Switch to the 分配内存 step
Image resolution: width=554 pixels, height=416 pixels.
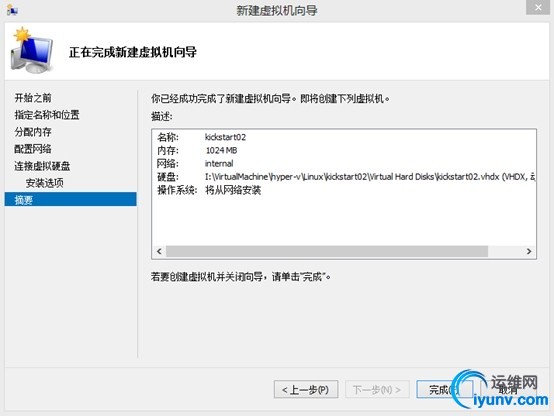click(x=33, y=132)
